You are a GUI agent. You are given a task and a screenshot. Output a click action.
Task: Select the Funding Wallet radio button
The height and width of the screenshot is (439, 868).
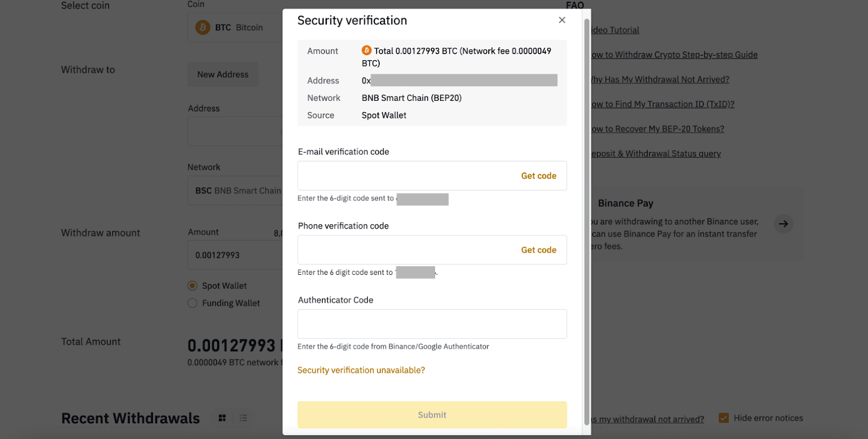[x=192, y=303]
